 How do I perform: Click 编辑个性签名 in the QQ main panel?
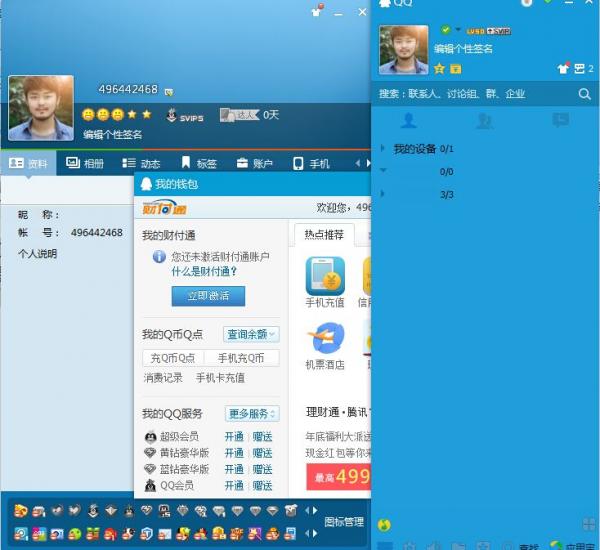[463, 49]
